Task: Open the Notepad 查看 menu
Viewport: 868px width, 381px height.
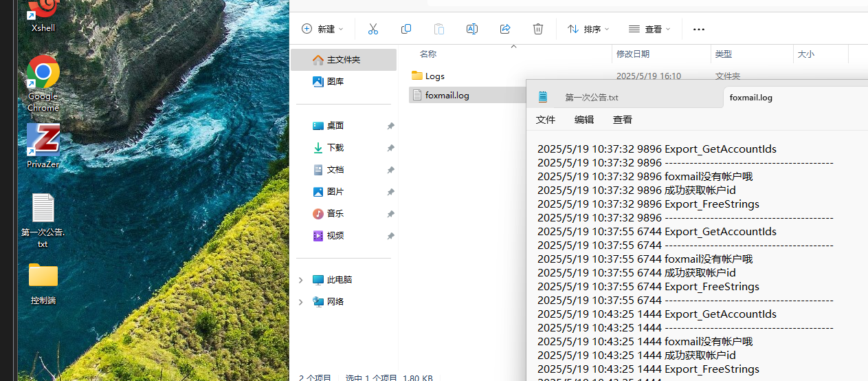Action: [623, 120]
